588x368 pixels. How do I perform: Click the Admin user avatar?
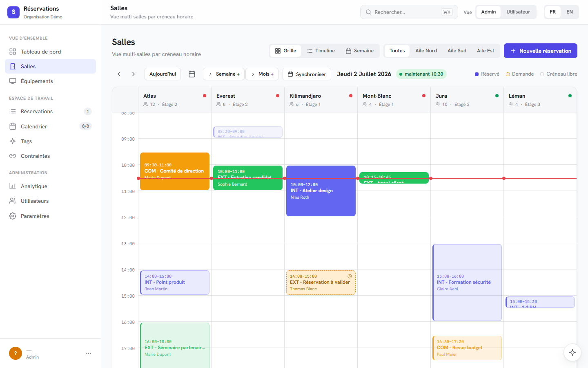[16, 353]
